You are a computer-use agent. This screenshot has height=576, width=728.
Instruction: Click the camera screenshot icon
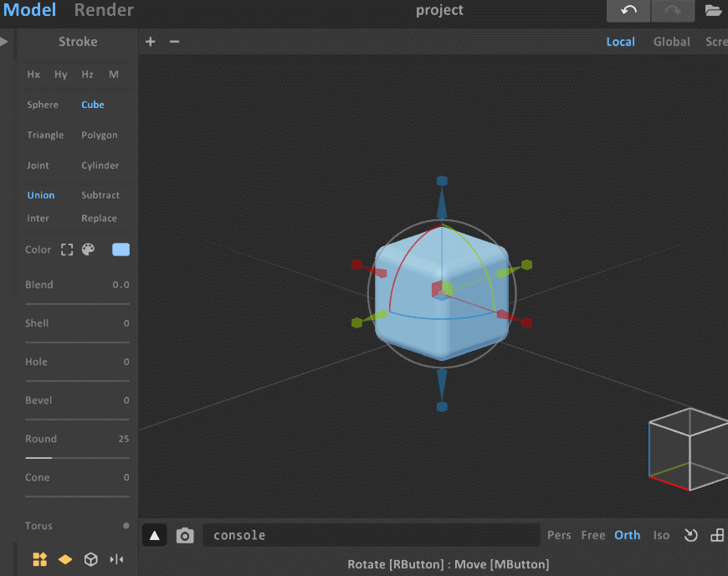click(x=185, y=536)
